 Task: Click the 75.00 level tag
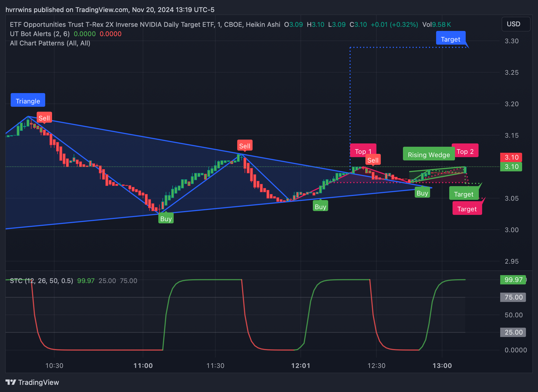click(x=513, y=297)
